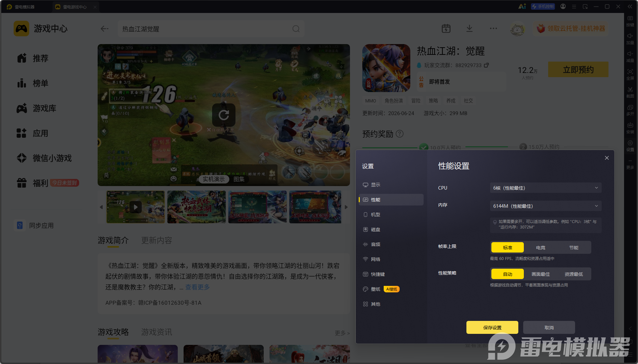Viewport: 638px width, 364px height.
Task: Switch to the 图集 gallery tab
Action: click(239, 179)
